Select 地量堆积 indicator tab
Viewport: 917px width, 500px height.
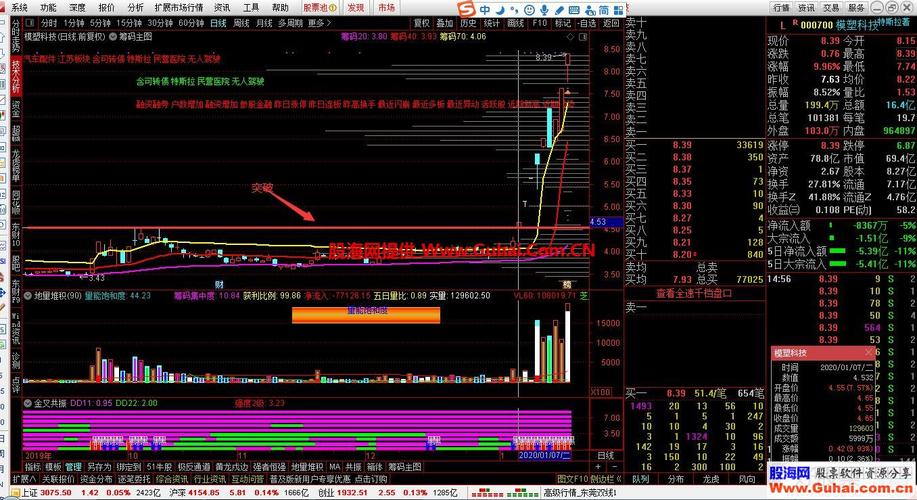click(x=307, y=467)
